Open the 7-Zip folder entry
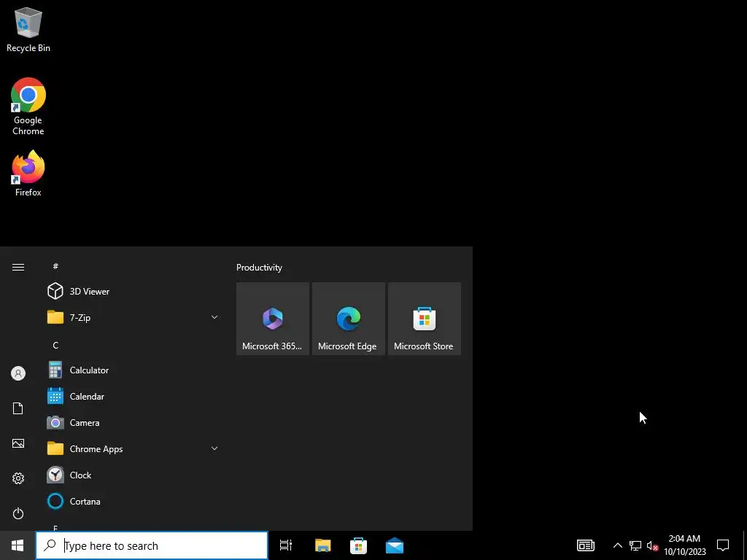This screenshot has width=747, height=560. (x=134, y=317)
